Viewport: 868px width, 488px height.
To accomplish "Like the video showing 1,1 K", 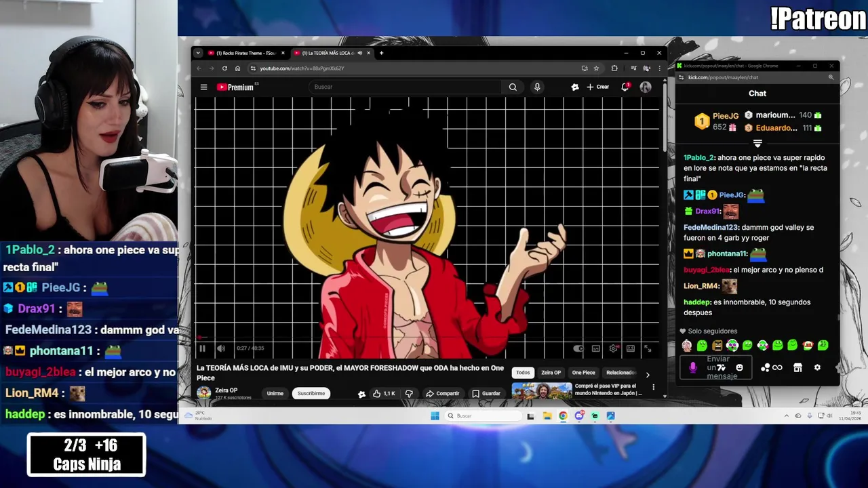I will (x=384, y=393).
